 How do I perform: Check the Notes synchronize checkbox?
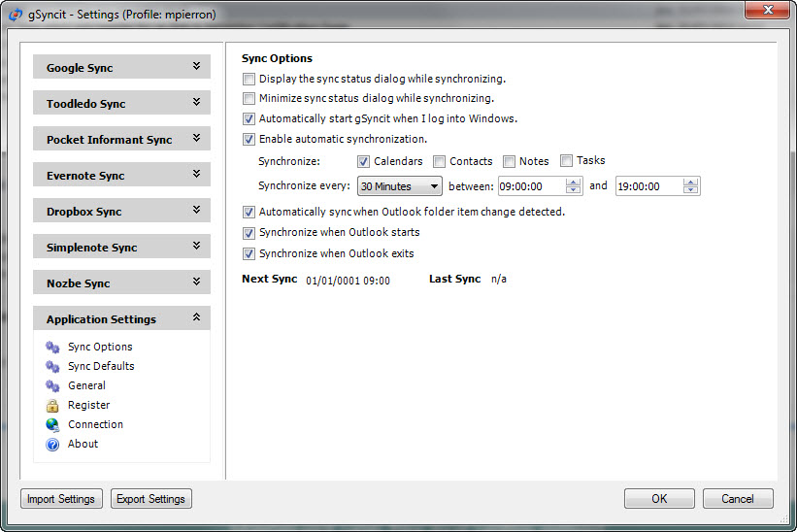509,161
